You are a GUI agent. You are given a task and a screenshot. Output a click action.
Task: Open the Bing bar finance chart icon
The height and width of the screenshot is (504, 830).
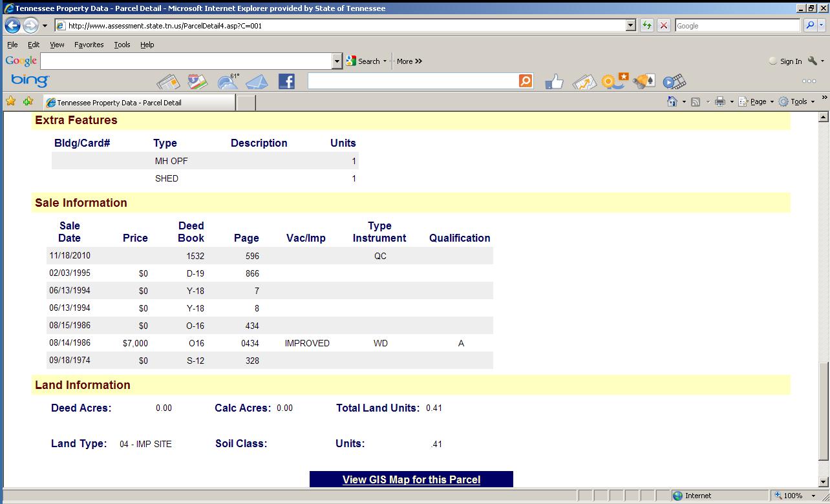click(584, 82)
